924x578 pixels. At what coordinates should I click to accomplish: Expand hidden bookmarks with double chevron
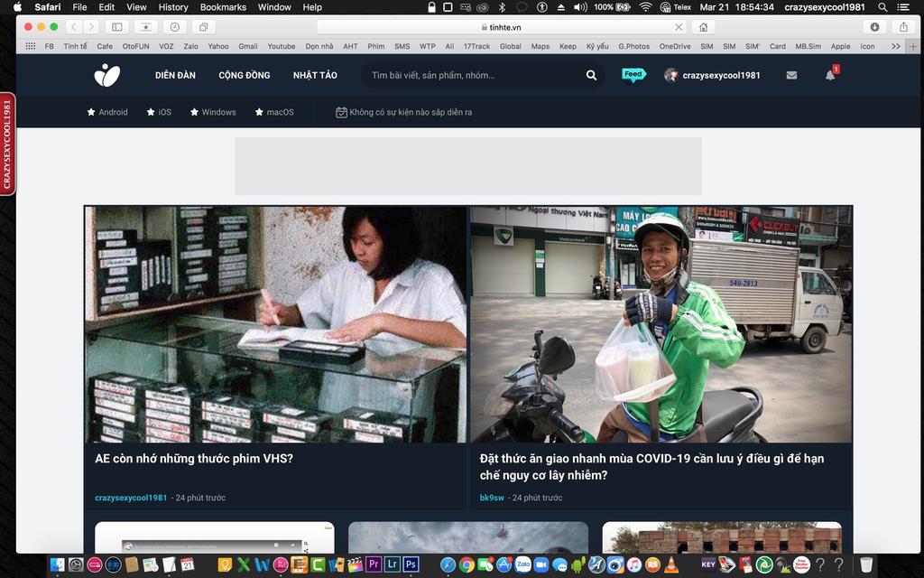[x=896, y=46]
